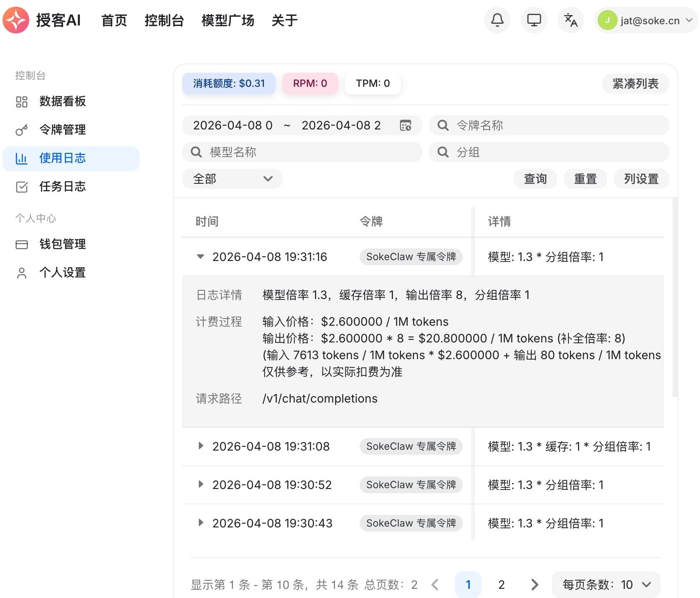
Task: Open the notification bell
Action: click(x=497, y=20)
